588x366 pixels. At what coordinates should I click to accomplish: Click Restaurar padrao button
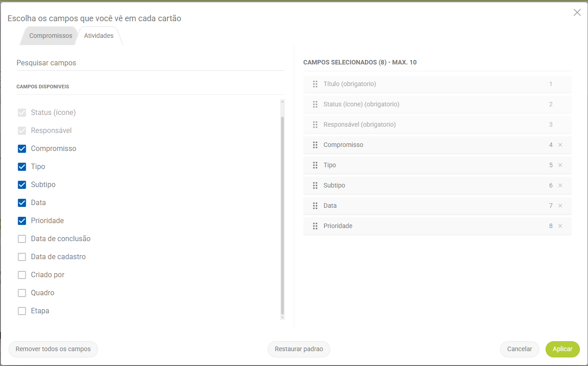pos(299,349)
